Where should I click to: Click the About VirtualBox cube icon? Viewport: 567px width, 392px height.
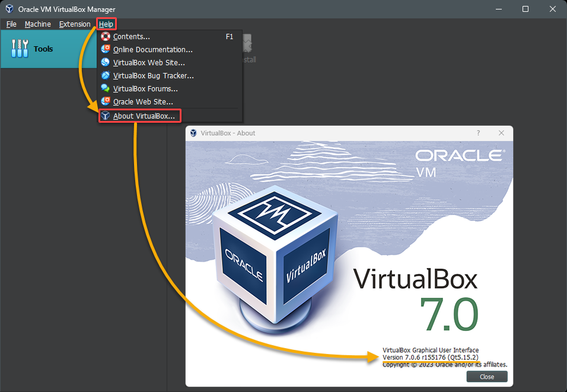point(105,116)
